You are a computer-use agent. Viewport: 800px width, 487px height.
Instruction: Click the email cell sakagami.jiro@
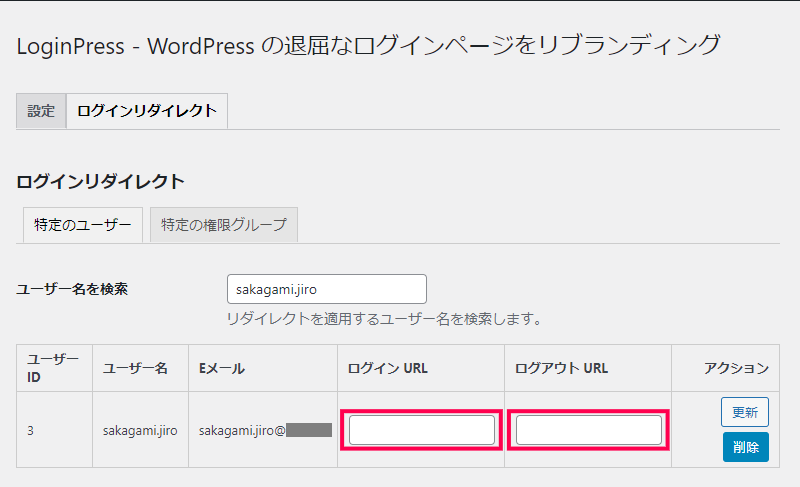coord(265,430)
